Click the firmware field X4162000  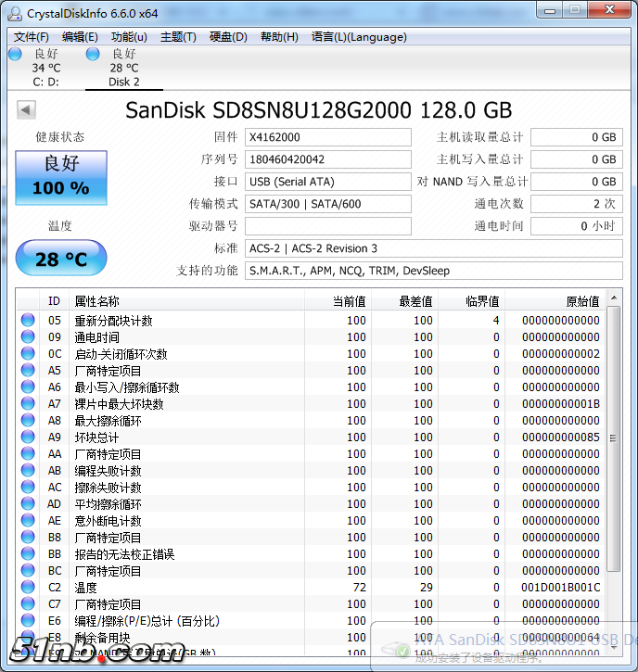pos(327,137)
